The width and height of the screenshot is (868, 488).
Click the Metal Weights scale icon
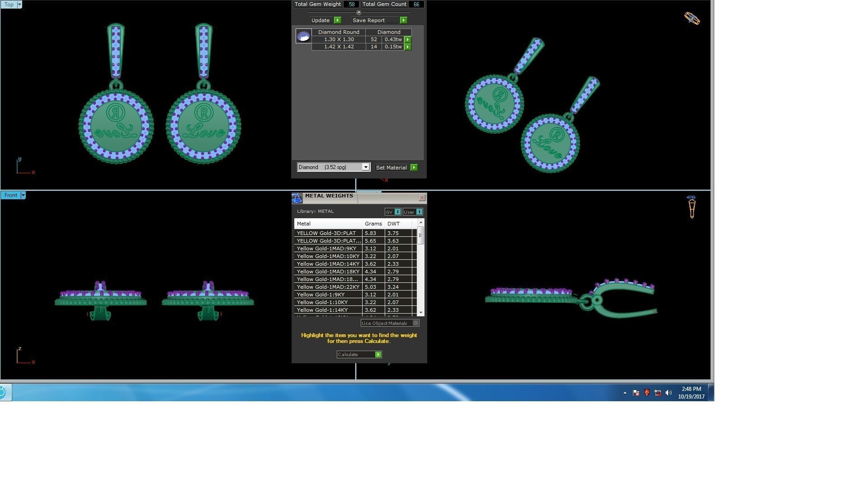tap(297, 198)
